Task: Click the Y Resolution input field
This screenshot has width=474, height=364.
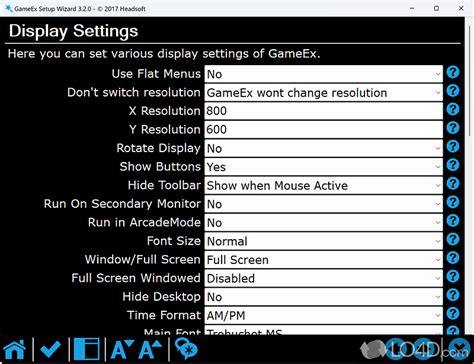Action: point(323,130)
